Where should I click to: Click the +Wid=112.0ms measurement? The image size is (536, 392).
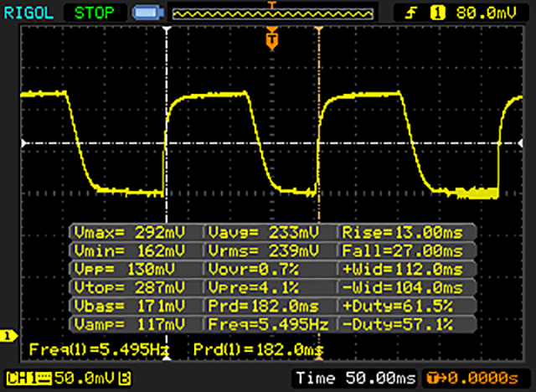(403, 270)
